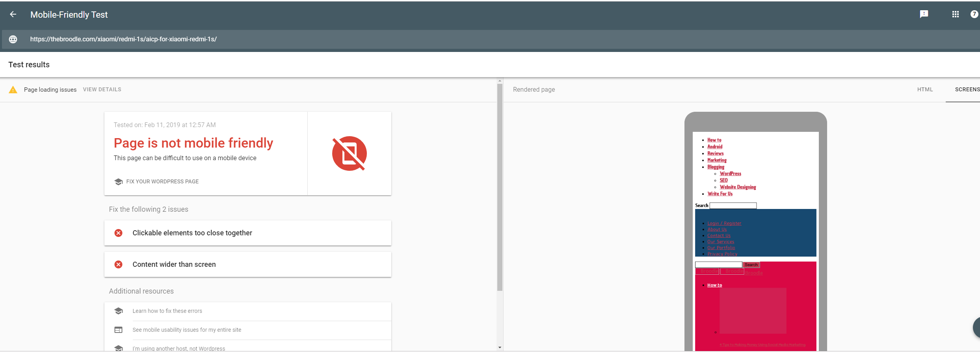Switch to the HTML tab
980x353 pixels.
[x=925, y=90]
